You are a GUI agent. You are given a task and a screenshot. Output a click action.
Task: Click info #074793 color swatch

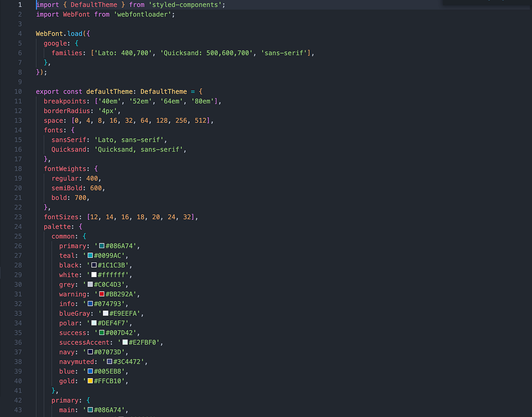coord(90,304)
